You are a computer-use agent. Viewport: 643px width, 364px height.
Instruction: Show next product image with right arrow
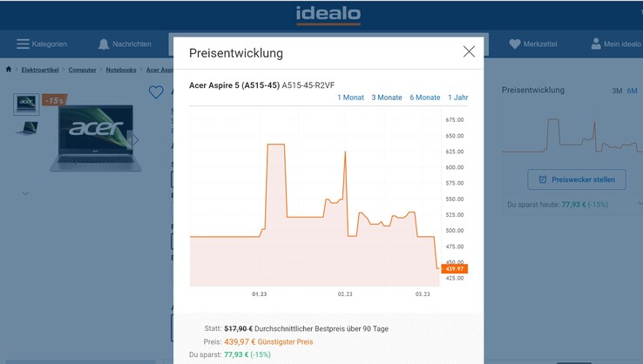click(135, 139)
